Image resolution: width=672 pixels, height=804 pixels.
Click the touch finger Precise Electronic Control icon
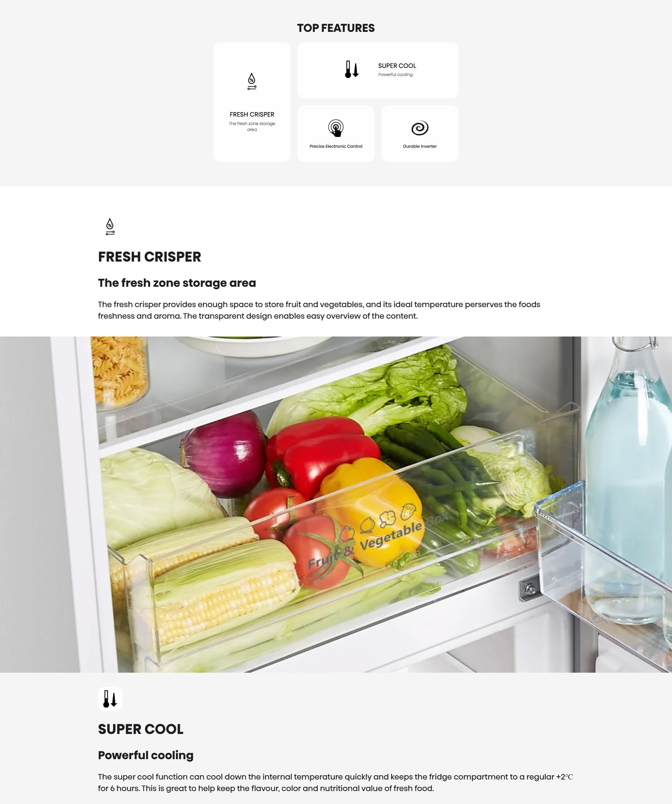(336, 128)
